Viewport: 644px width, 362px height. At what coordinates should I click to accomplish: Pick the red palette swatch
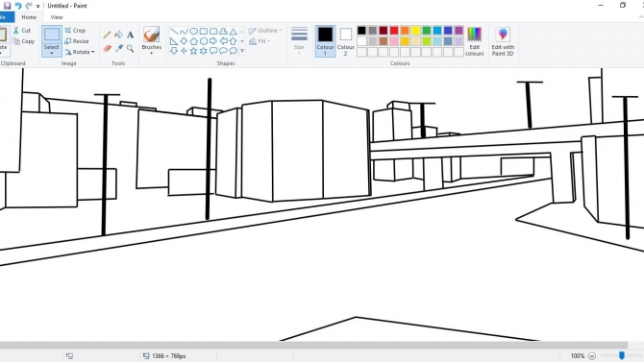click(x=394, y=31)
